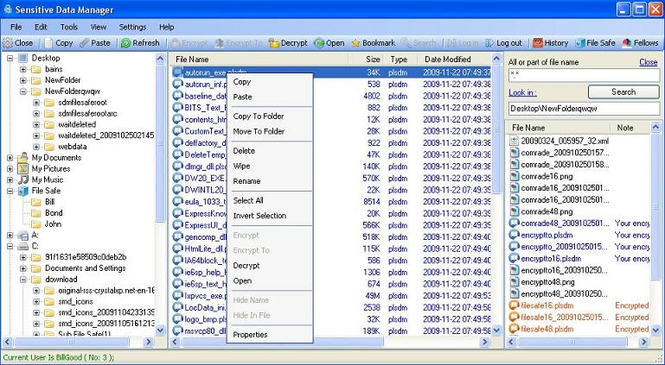This screenshot has width=665, height=365.
Task: Collapse the NewFolderqwqw tree node
Action: (23, 91)
